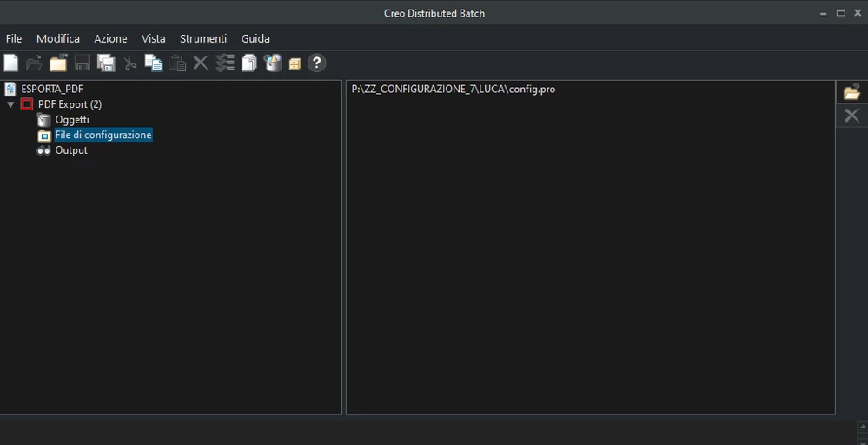Open the Modifica menu

pos(58,39)
